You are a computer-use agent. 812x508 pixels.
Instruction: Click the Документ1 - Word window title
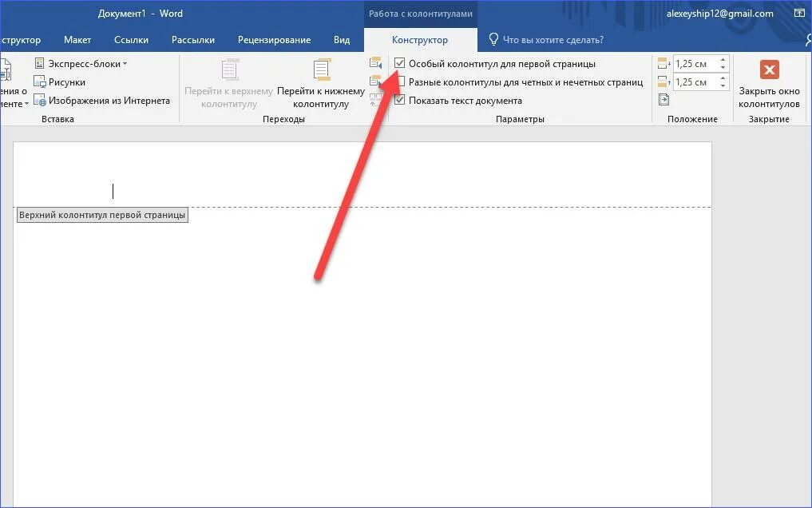pyautogui.click(x=141, y=14)
